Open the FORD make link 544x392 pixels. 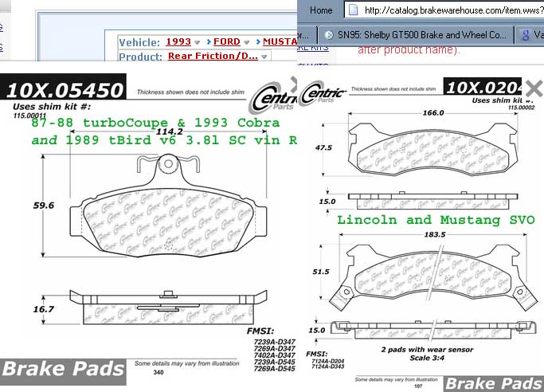tap(226, 41)
